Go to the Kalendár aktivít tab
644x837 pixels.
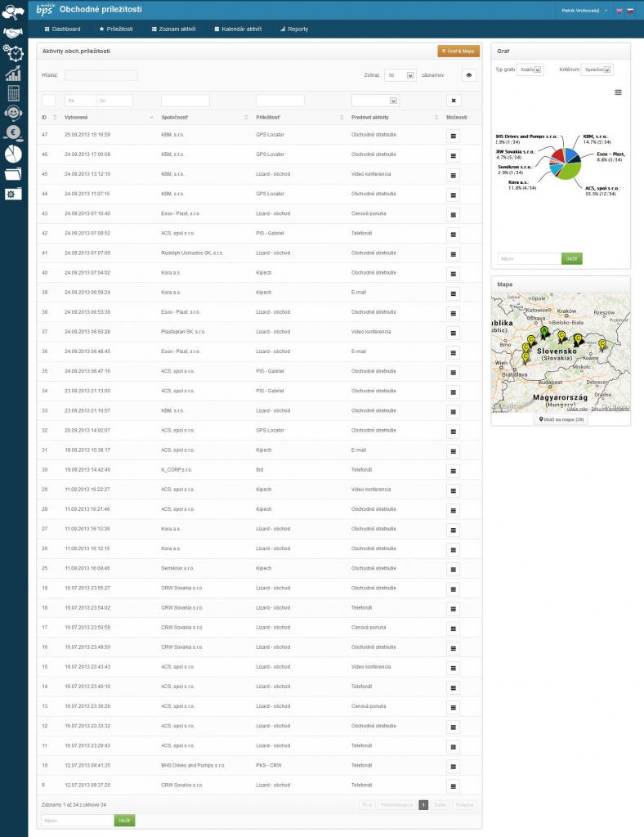point(238,29)
